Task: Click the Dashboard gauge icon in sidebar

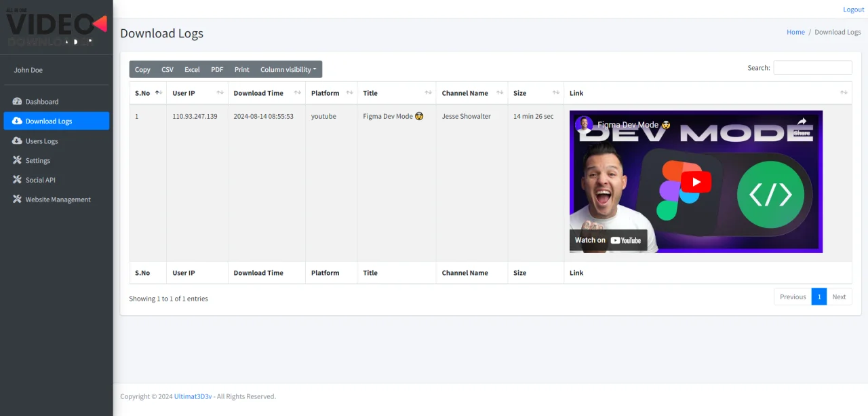Action: (17, 101)
